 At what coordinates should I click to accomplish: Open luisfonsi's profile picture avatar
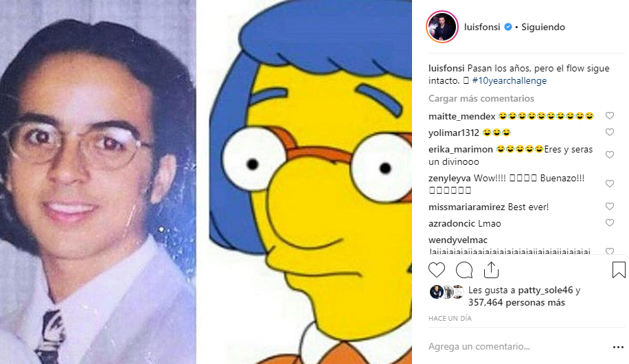point(442,27)
